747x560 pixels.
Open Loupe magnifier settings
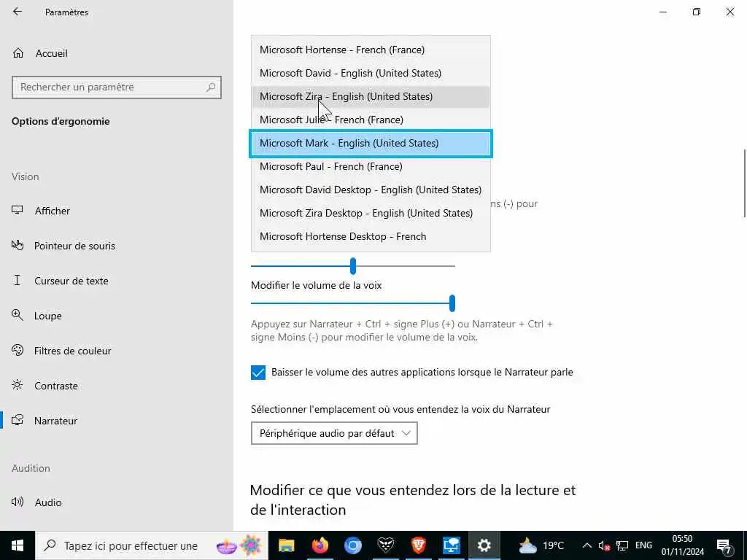pyautogui.click(x=117, y=316)
